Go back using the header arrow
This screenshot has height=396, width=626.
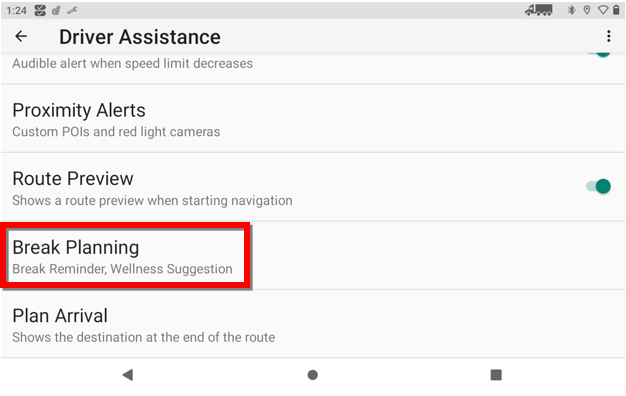tap(21, 36)
